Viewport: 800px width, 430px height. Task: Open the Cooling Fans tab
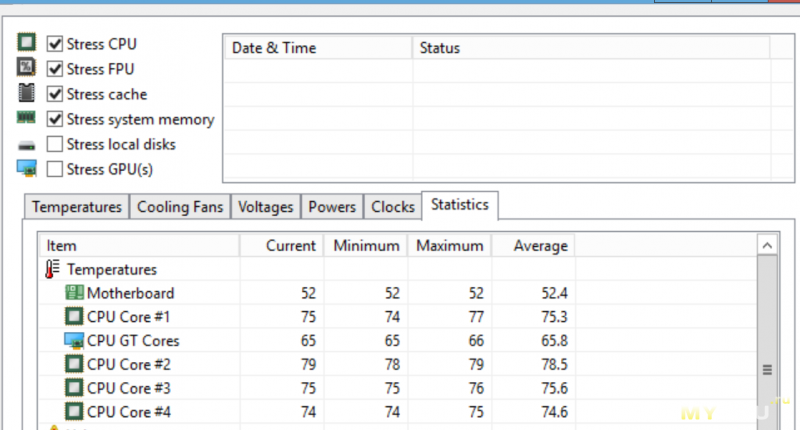point(180,207)
